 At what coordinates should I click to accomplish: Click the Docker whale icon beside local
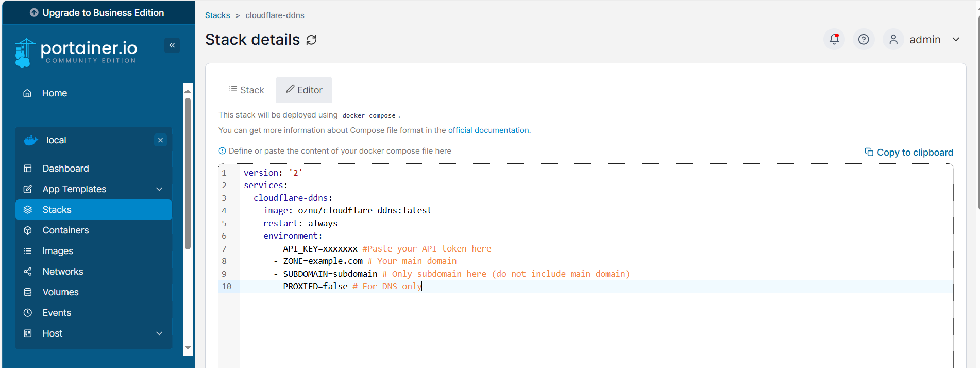(x=31, y=140)
